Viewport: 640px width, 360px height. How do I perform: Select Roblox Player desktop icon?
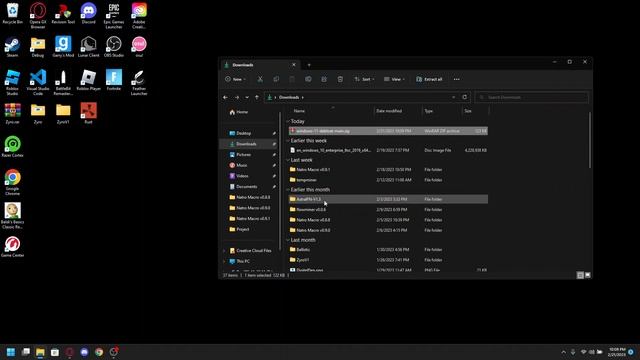[x=89, y=80]
